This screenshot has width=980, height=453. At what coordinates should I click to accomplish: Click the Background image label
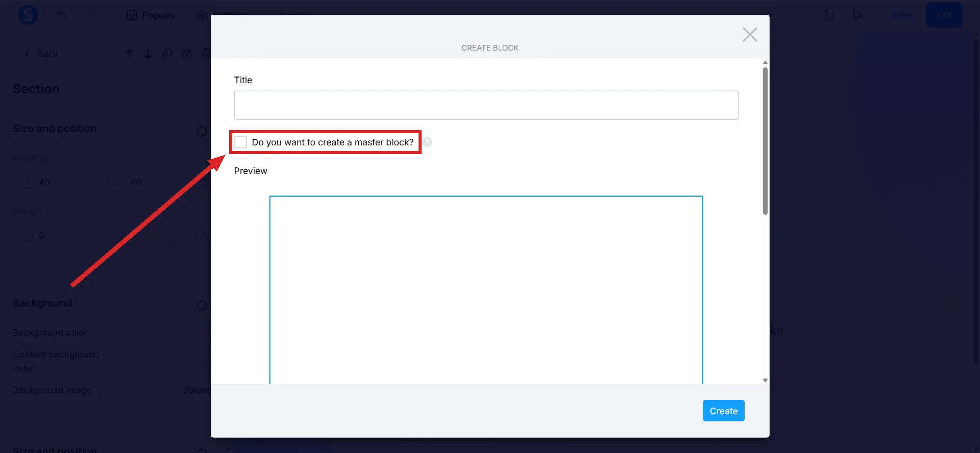pyautogui.click(x=52, y=390)
